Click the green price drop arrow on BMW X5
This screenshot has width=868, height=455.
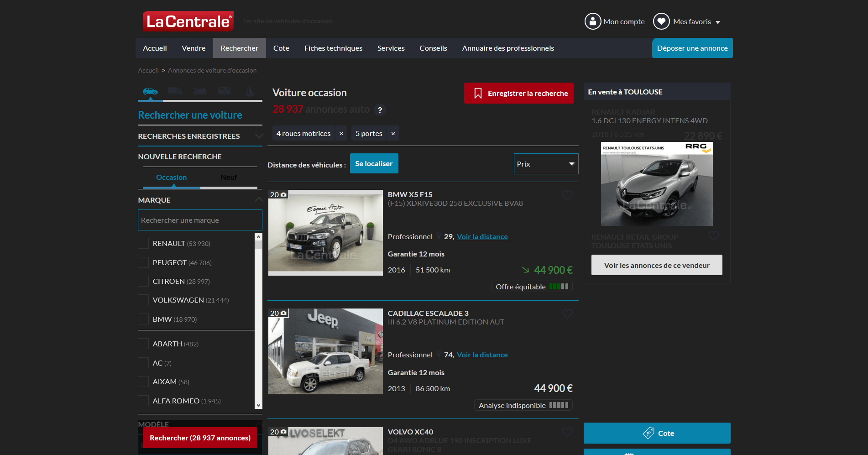click(x=526, y=270)
